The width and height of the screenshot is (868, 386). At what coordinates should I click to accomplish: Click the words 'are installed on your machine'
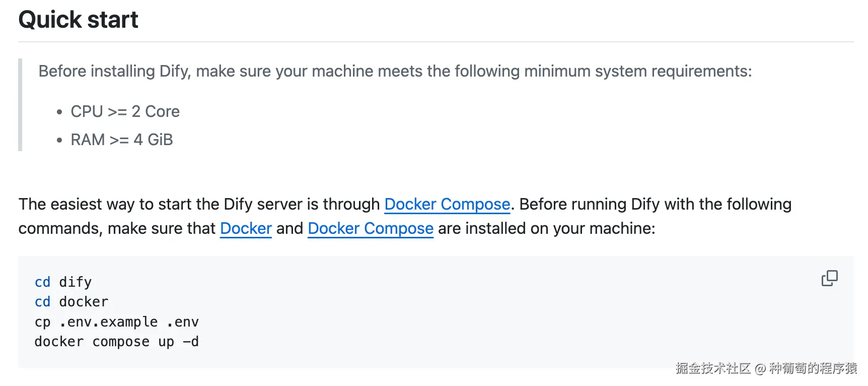pos(546,228)
